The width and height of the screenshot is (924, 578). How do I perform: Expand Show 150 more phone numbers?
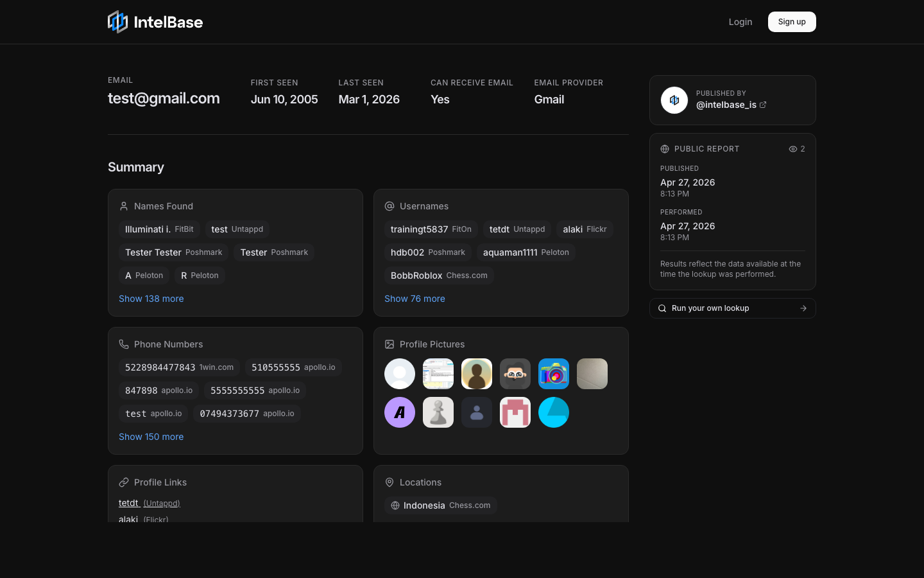(151, 437)
